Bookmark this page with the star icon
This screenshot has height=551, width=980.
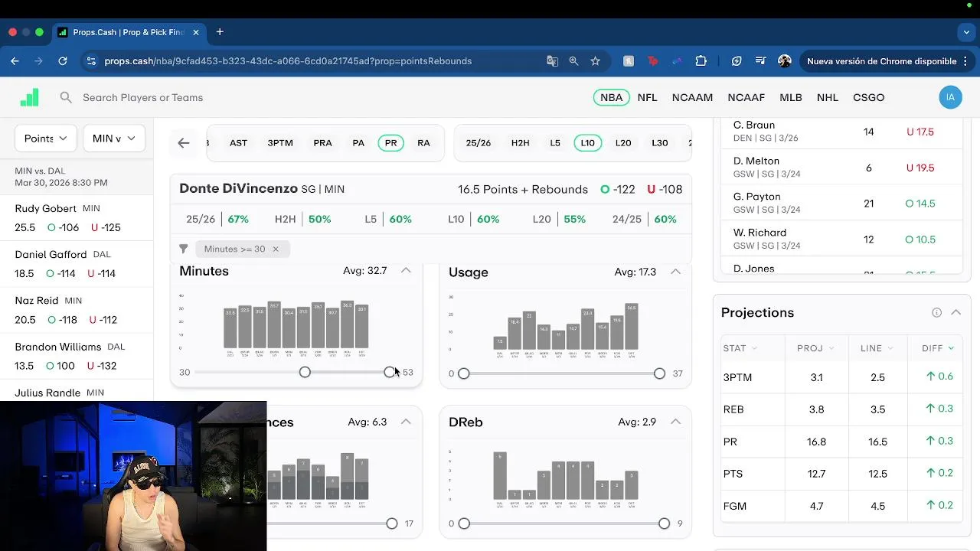tap(595, 61)
